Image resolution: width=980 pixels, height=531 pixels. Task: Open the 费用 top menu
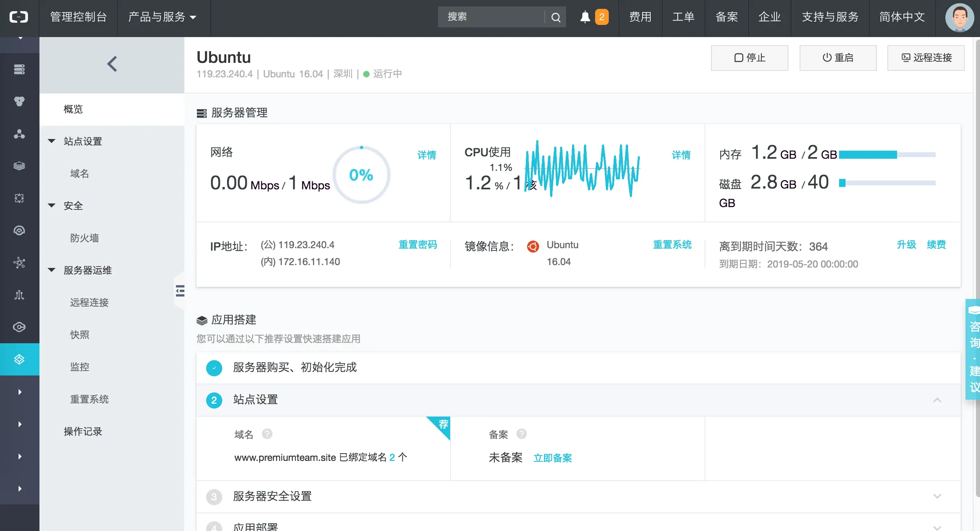pos(640,17)
